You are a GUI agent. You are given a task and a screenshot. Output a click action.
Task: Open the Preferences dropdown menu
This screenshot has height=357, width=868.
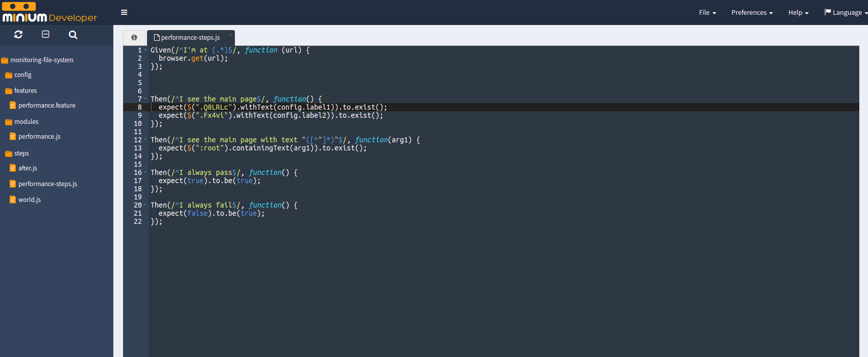(752, 12)
